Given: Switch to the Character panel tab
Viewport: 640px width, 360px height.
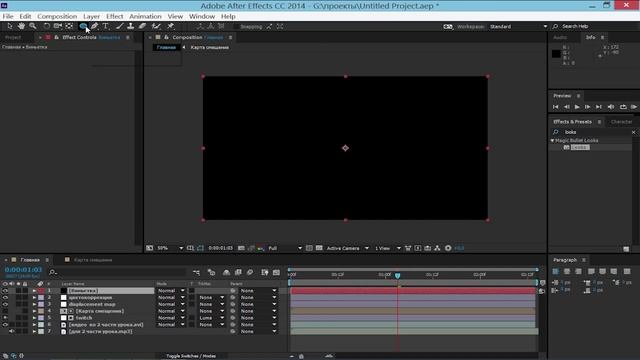Looking at the screenshot, I should (621, 122).
